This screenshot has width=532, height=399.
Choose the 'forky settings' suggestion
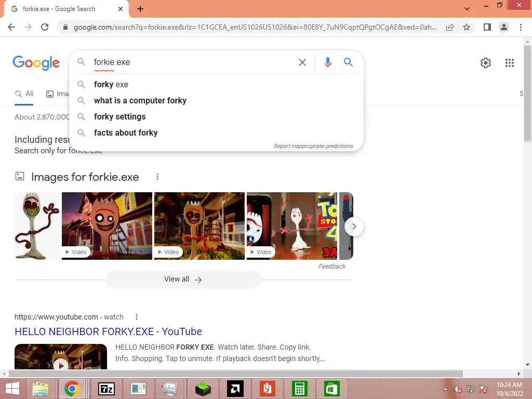tap(217, 117)
